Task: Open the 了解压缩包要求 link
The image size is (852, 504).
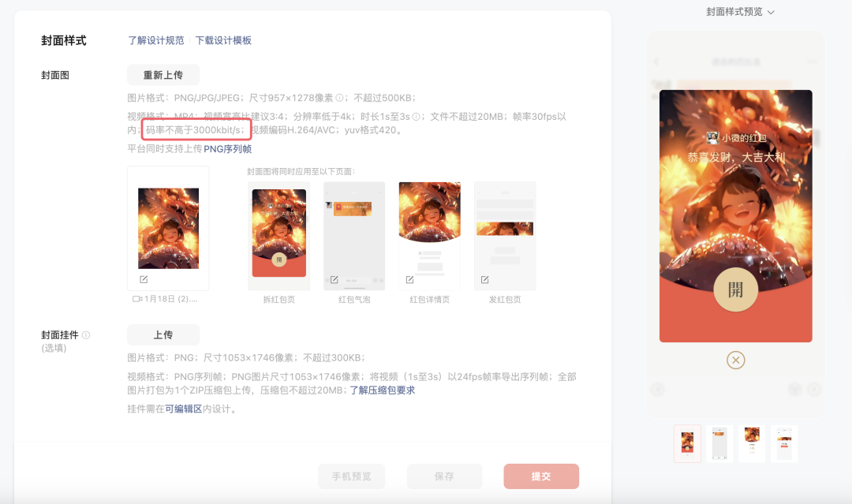Action: [x=383, y=390]
